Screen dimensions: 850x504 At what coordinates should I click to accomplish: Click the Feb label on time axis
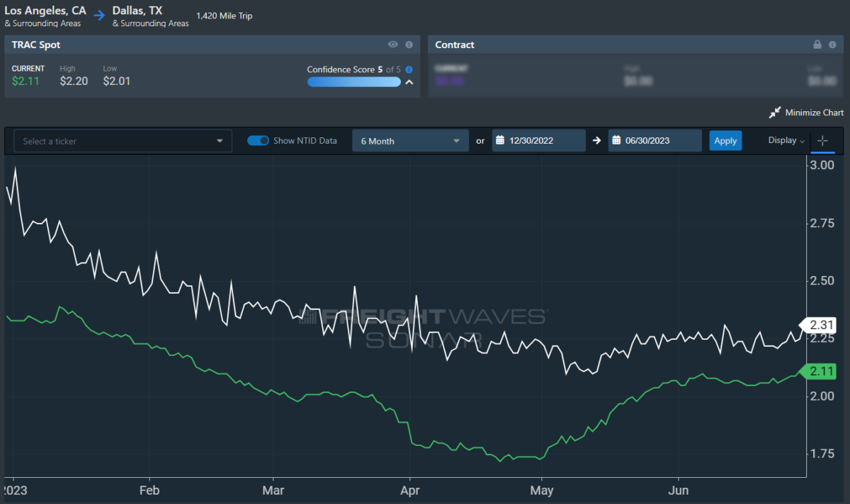[x=149, y=490]
